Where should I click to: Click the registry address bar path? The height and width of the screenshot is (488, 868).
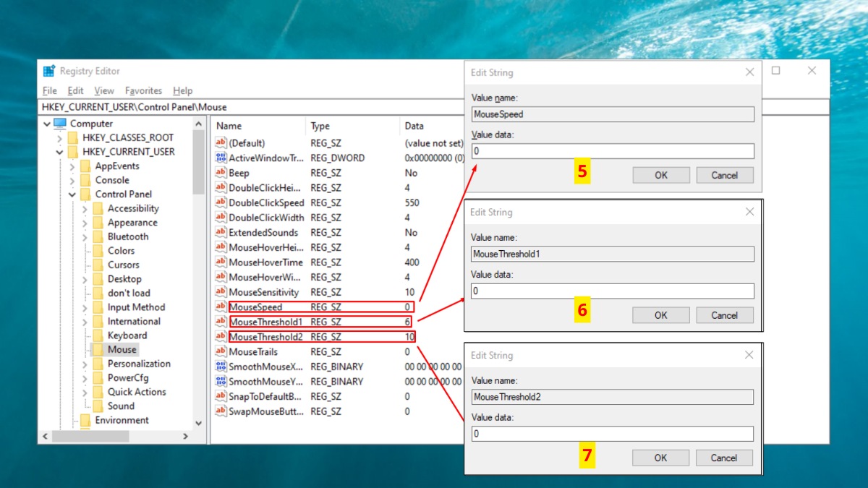pos(135,107)
